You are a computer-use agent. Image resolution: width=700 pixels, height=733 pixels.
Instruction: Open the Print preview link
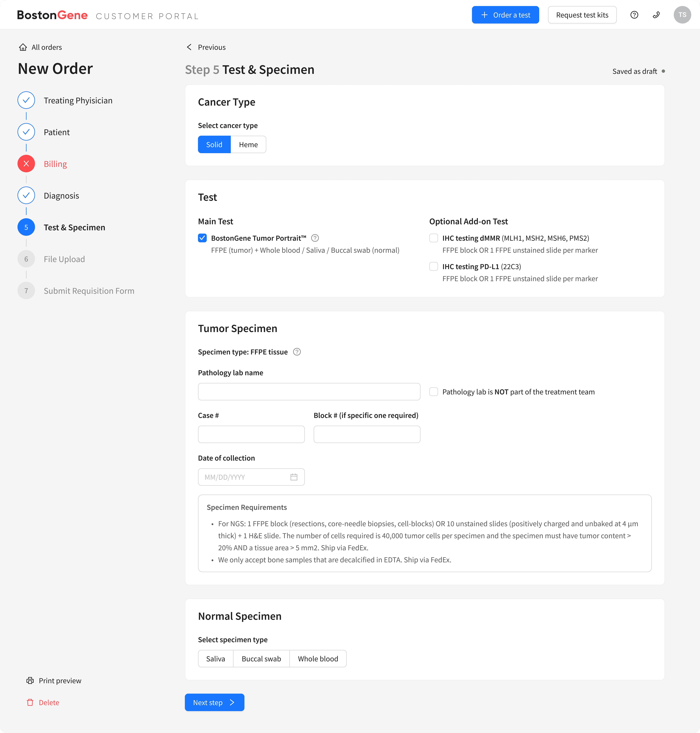[x=60, y=681]
